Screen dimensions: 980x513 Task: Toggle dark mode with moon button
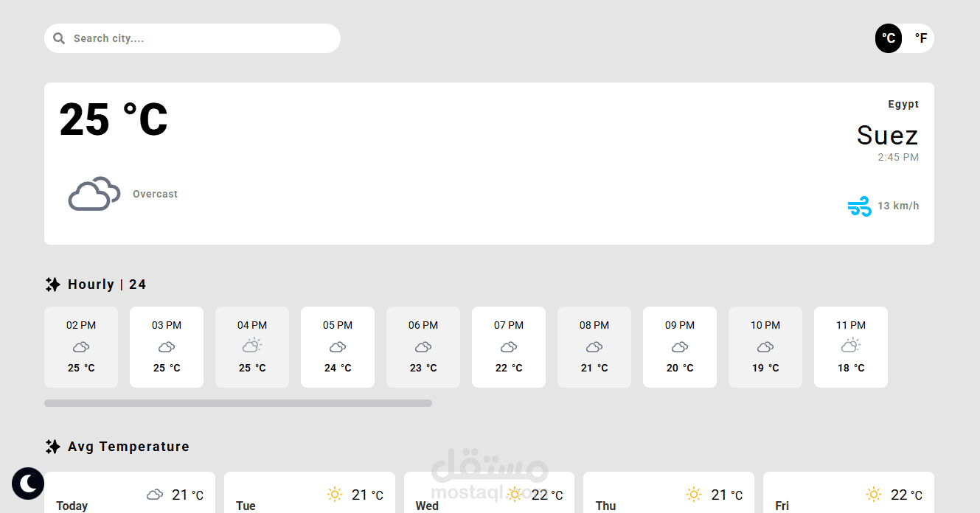28,484
